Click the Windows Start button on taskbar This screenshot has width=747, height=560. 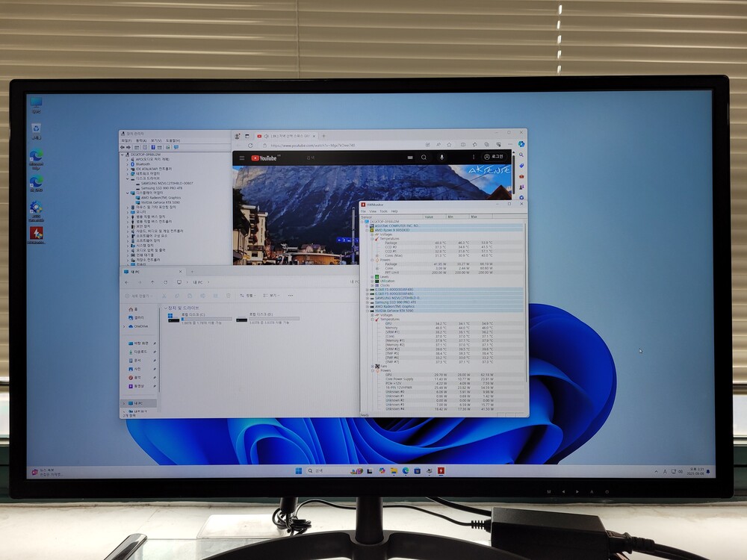click(x=299, y=471)
